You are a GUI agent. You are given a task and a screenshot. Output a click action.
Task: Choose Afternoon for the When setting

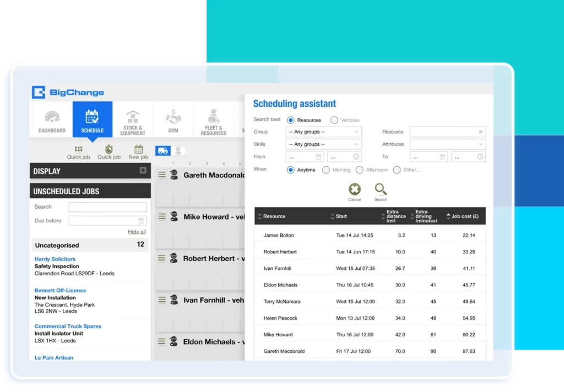[359, 170]
